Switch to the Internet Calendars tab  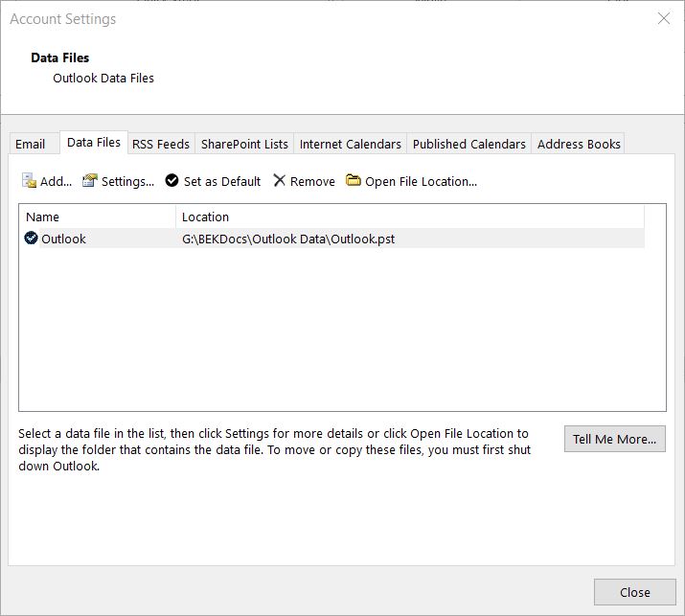click(350, 144)
